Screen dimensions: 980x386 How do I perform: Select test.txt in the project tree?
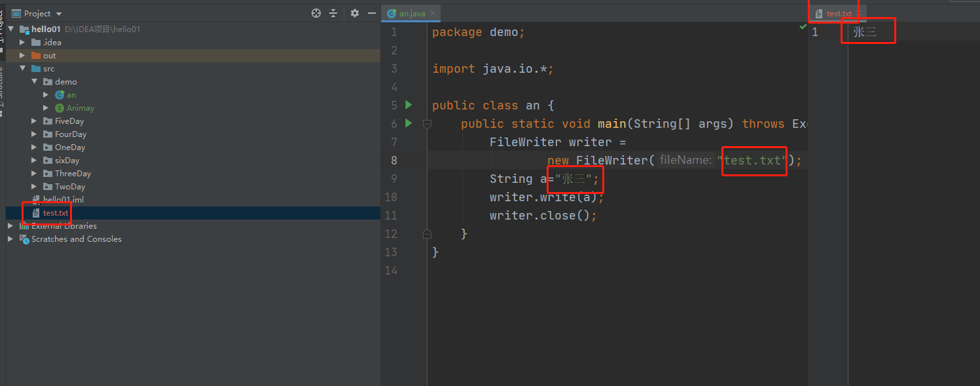click(56, 213)
